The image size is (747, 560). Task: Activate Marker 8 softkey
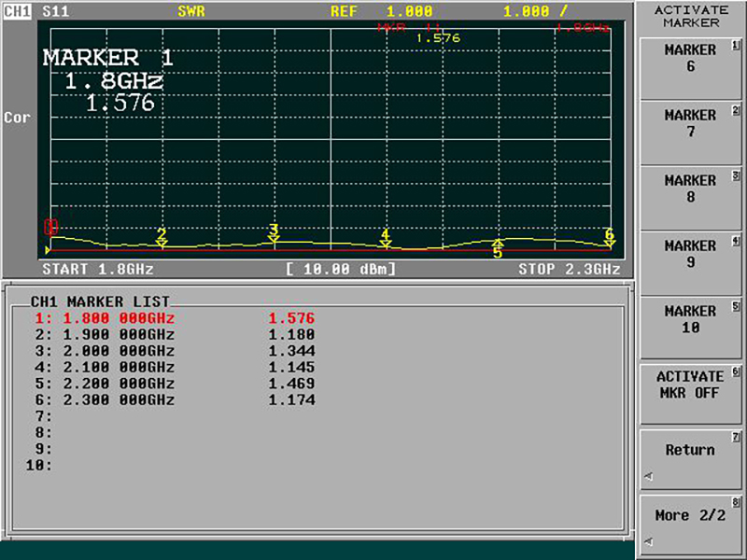pos(690,189)
